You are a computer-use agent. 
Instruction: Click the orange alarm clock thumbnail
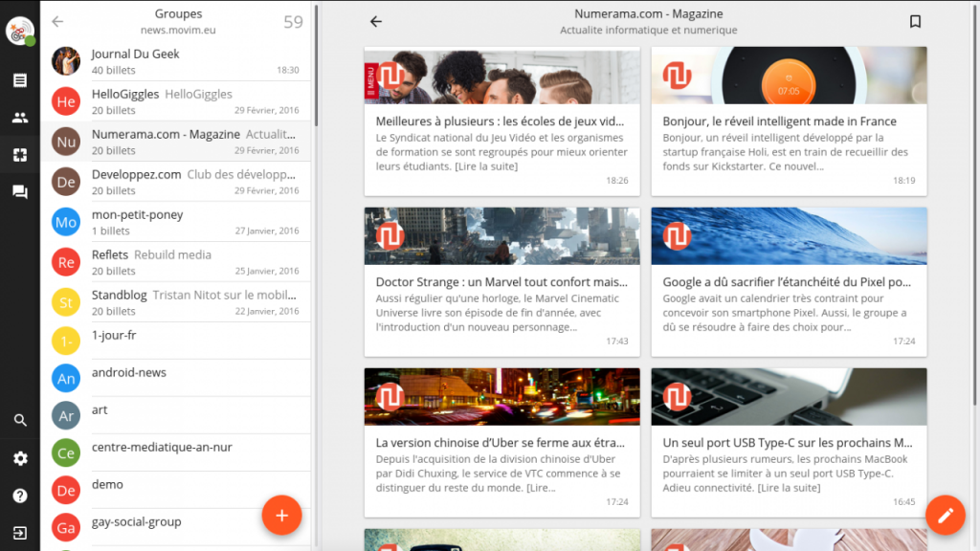[789, 76]
